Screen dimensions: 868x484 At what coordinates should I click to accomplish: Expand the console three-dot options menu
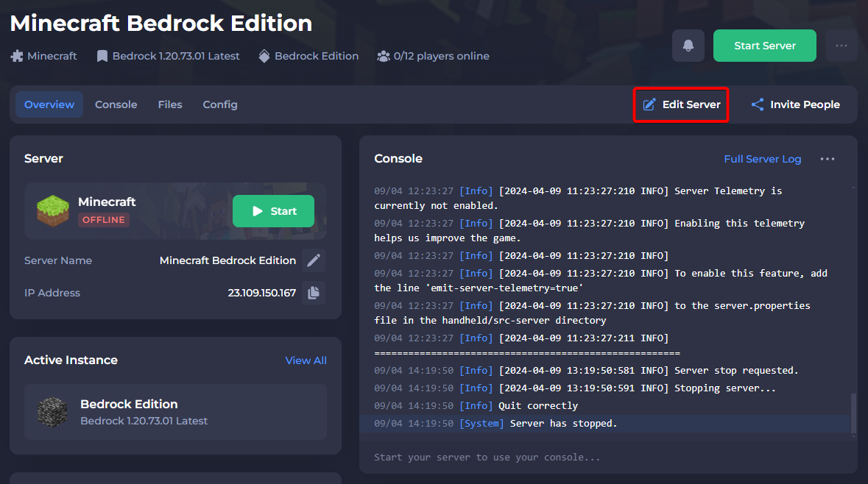click(x=828, y=159)
